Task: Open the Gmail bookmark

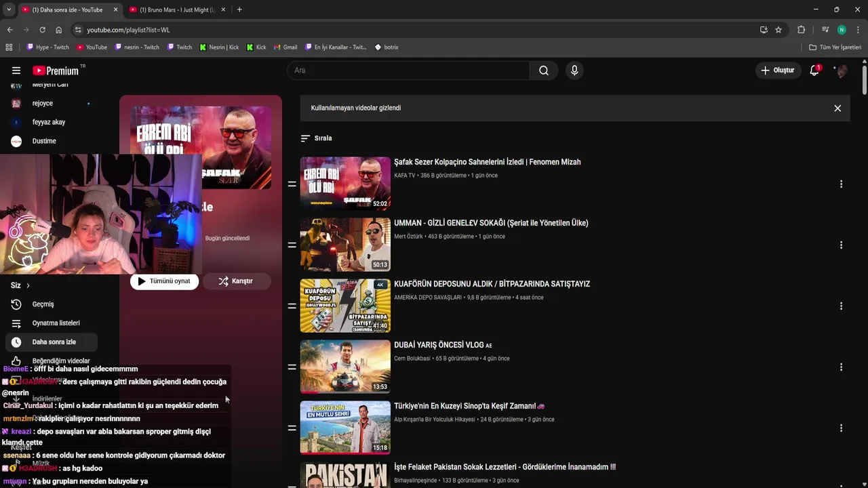Action: tap(285, 47)
